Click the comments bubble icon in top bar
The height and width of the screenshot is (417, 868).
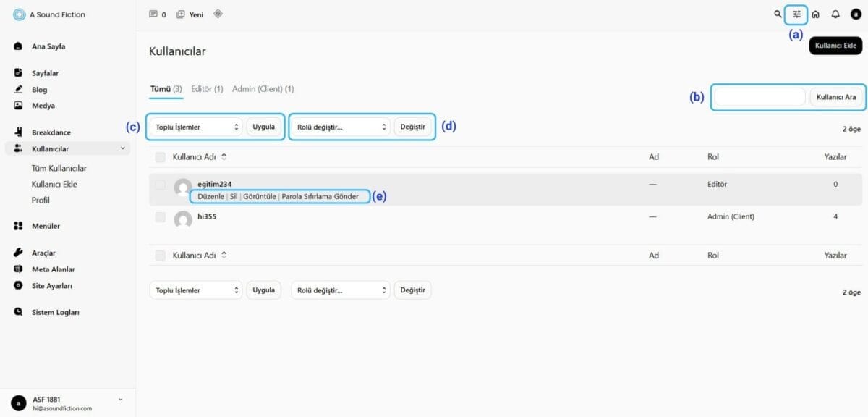point(153,14)
